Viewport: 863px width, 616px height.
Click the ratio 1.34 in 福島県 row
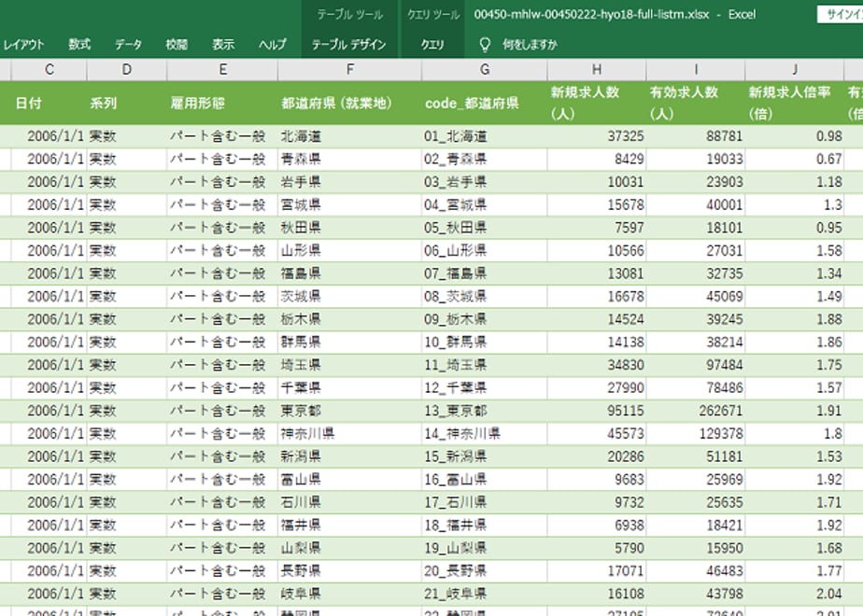[x=795, y=273]
